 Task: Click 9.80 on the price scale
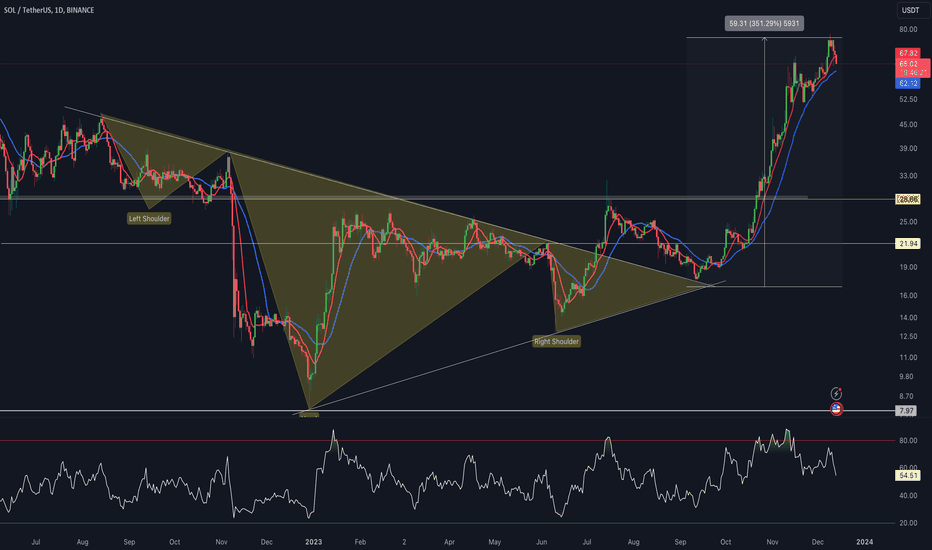click(x=906, y=376)
